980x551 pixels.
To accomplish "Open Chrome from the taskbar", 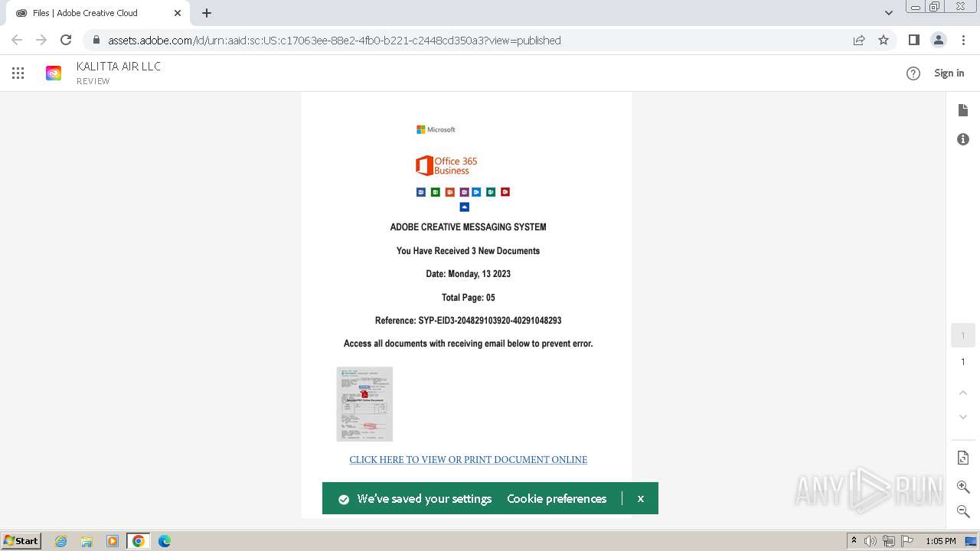I will point(139,541).
